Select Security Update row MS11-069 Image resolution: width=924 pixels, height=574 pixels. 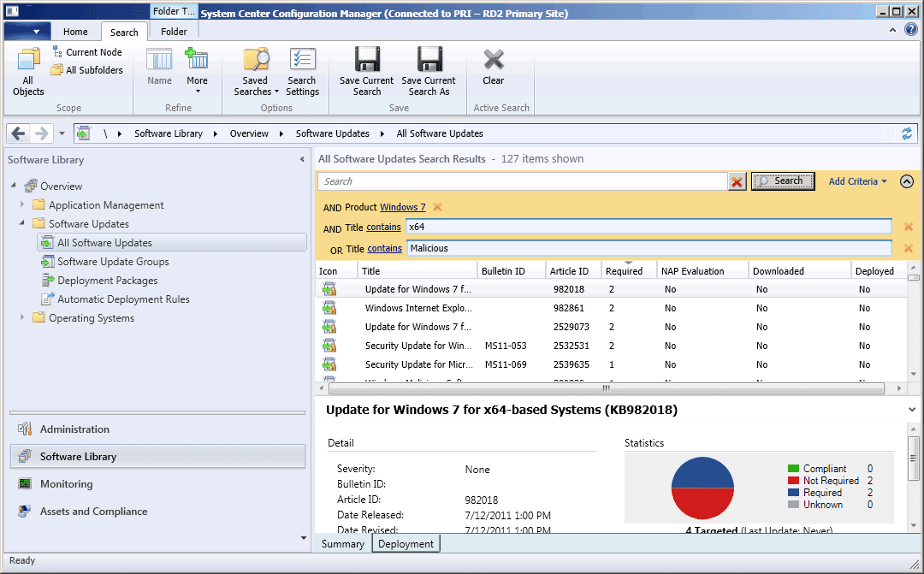point(611,364)
